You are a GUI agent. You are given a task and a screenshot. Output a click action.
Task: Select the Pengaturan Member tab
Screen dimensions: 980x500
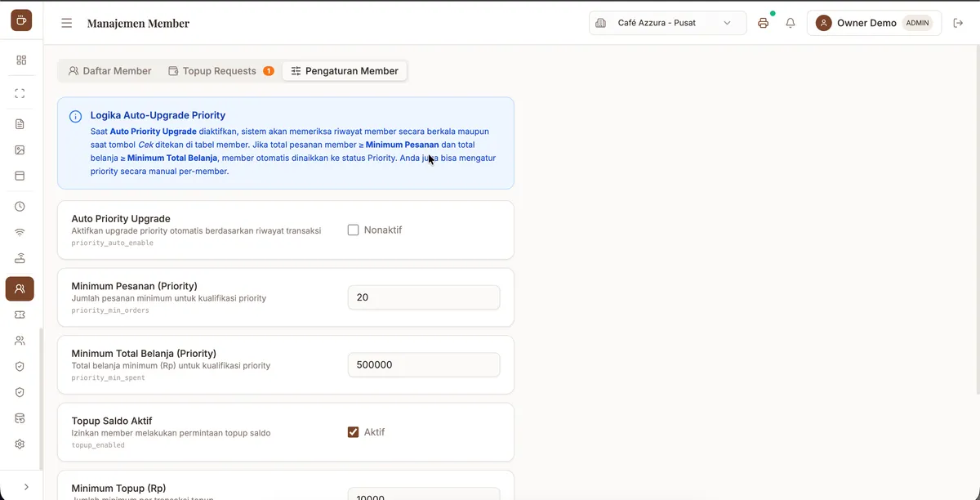click(x=345, y=71)
